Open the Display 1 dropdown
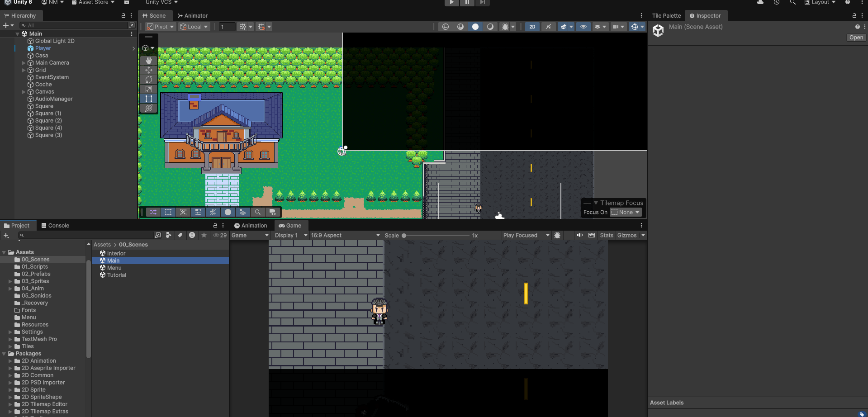Image resolution: width=868 pixels, height=417 pixels. click(291, 235)
